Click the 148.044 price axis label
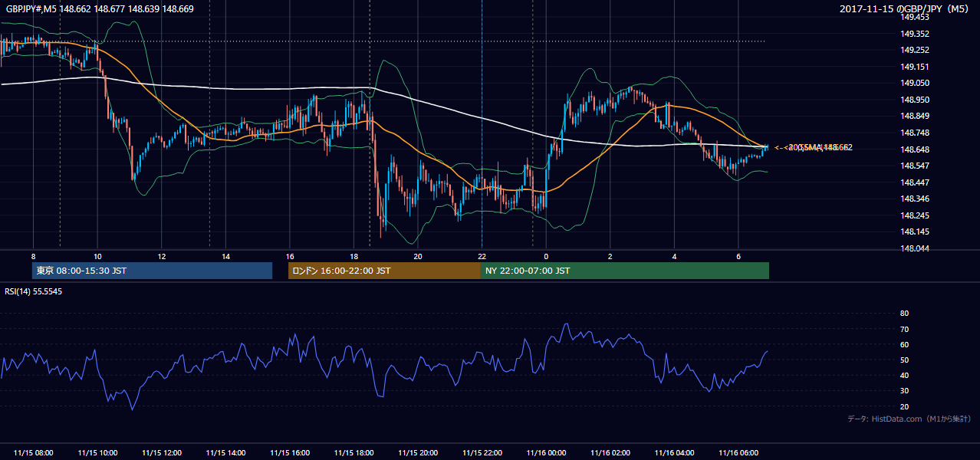This screenshot has height=460, width=980. [x=915, y=248]
